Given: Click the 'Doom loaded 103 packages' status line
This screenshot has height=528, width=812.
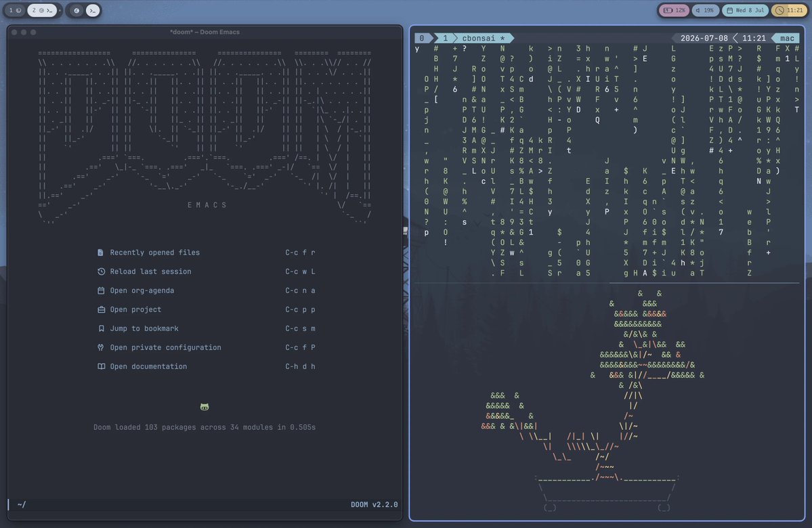Looking at the screenshot, I should click(x=205, y=428).
